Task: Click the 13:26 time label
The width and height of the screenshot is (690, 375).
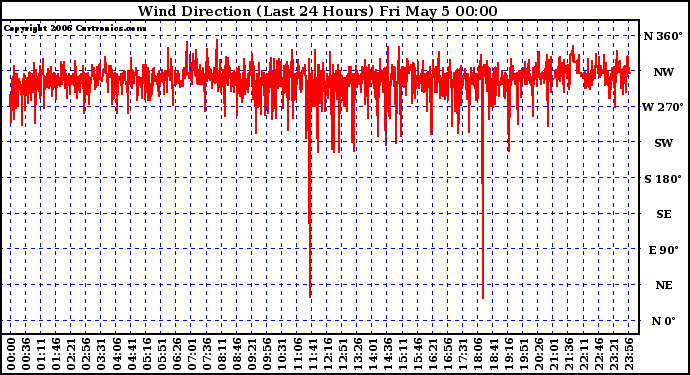Action: click(357, 354)
